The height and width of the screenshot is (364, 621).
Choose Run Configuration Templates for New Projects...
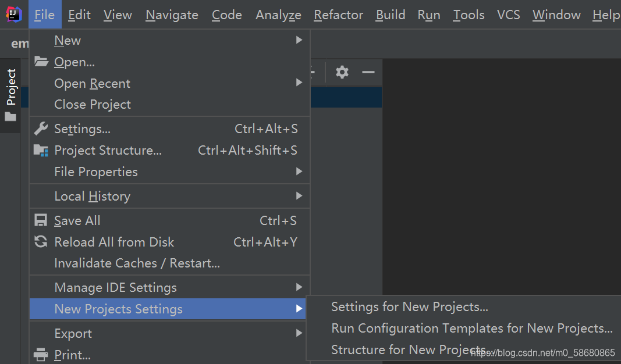click(471, 328)
